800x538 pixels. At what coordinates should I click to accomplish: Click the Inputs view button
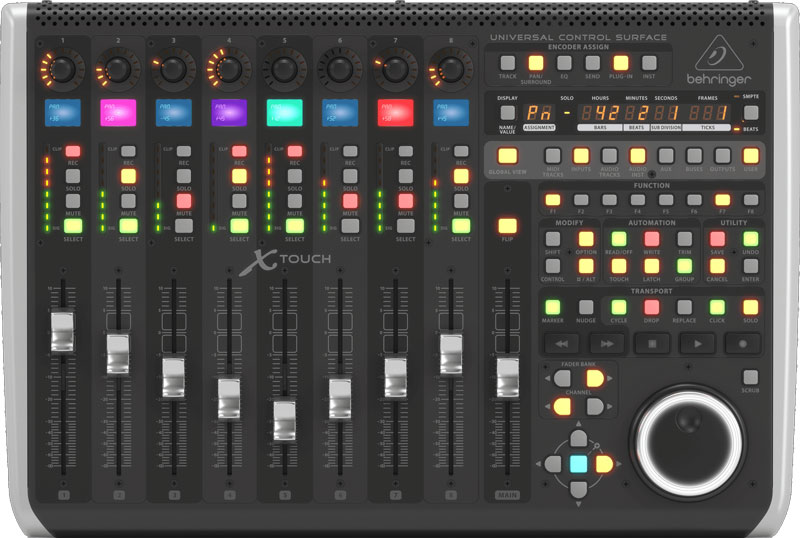click(581, 156)
